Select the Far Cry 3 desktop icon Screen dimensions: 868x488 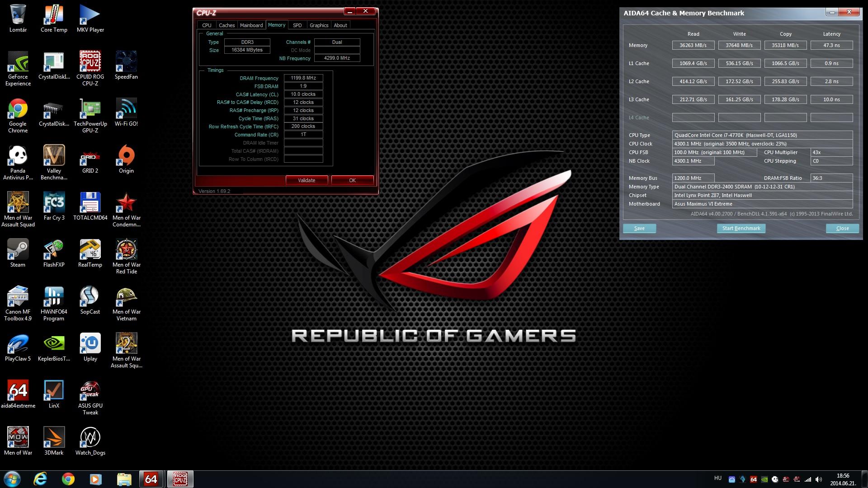(54, 206)
